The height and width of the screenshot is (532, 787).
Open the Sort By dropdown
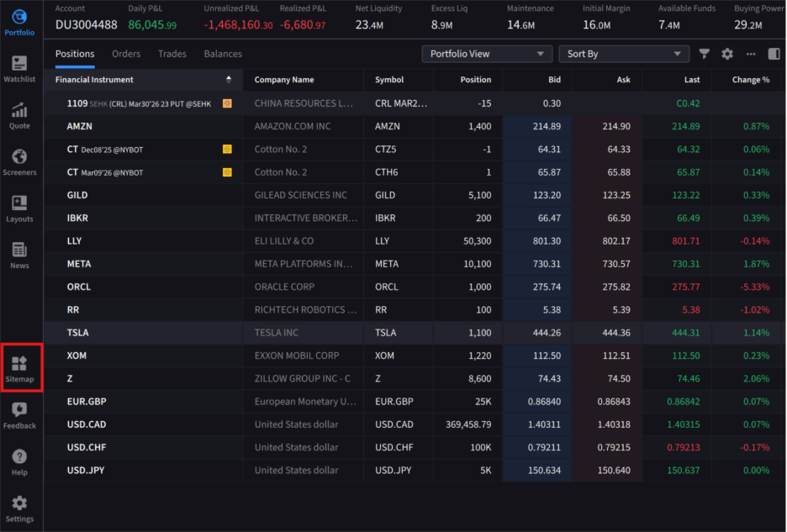[624, 53]
